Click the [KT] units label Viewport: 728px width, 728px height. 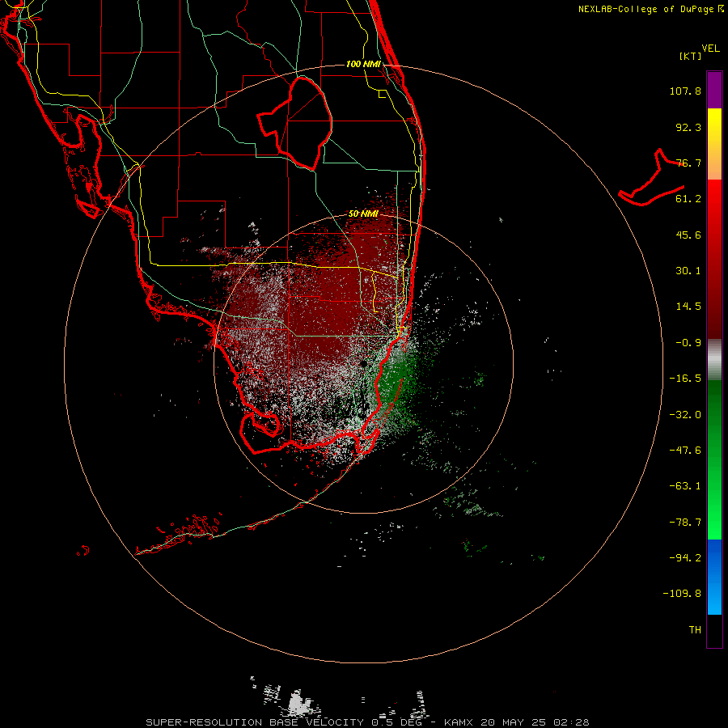click(x=690, y=56)
